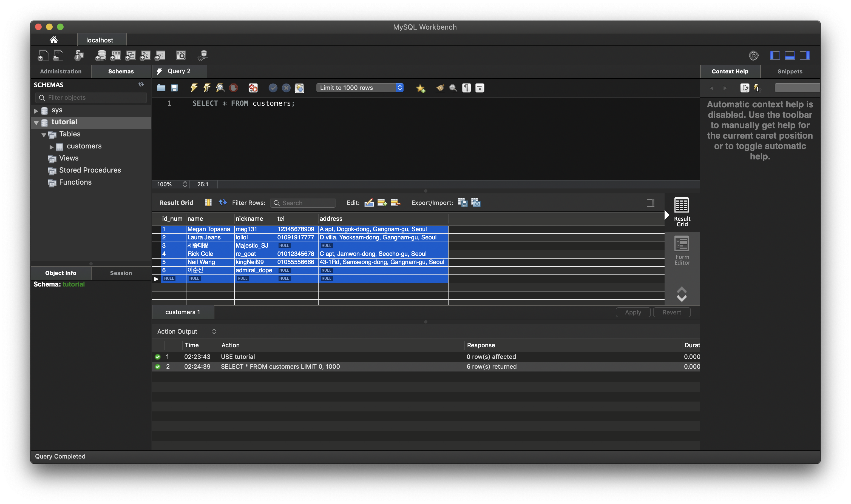Execute the query with the lightning icon
Image resolution: width=851 pixels, height=504 pixels.
click(194, 88)
